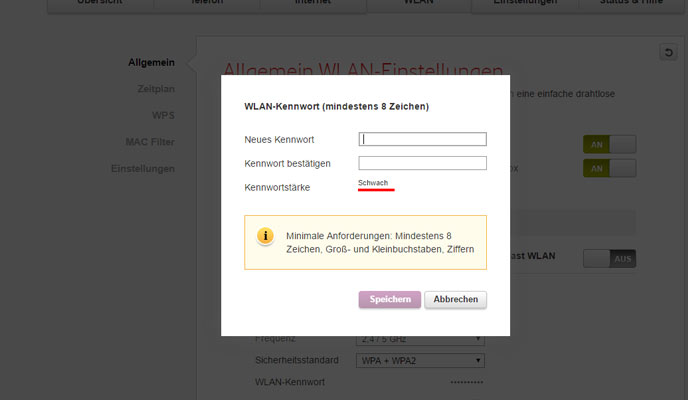
Task: Click the Neues Kennwort input field
Action: coord(422,139)
